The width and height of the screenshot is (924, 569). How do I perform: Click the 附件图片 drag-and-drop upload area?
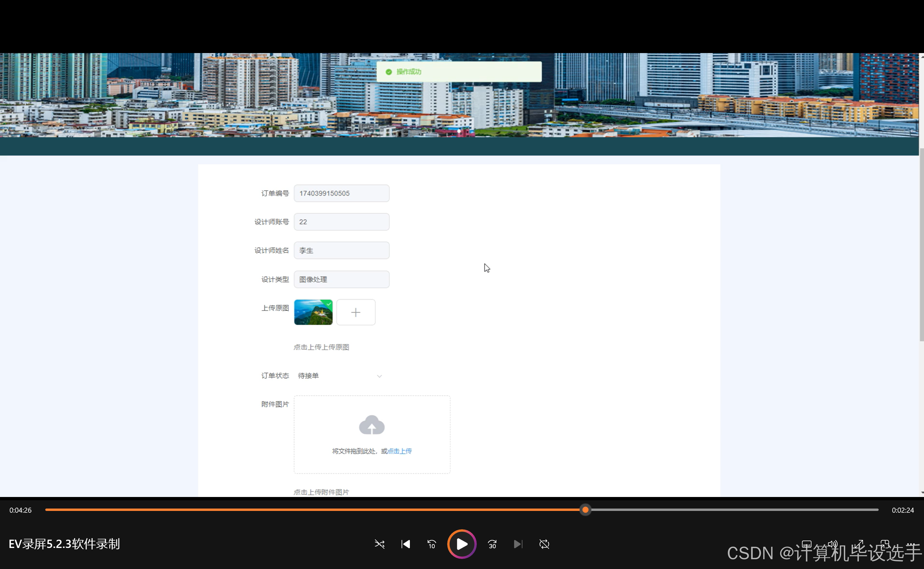click(x=372, y=435)
